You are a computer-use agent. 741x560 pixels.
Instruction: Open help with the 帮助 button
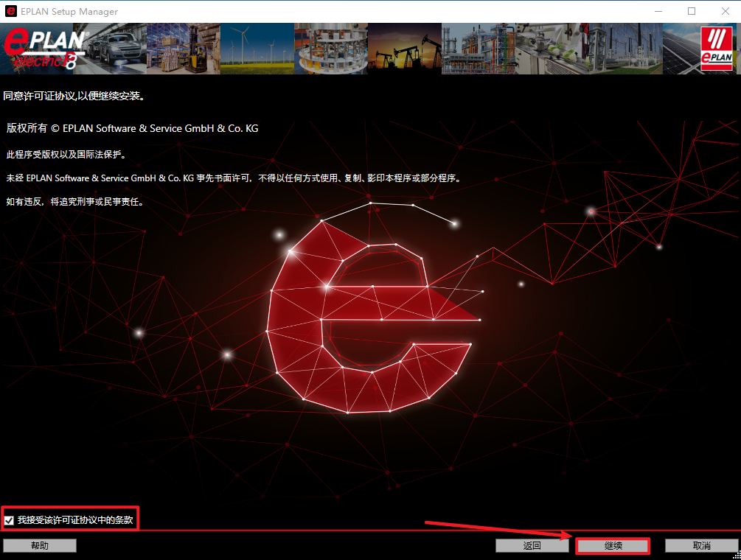(x=40, y=546)
